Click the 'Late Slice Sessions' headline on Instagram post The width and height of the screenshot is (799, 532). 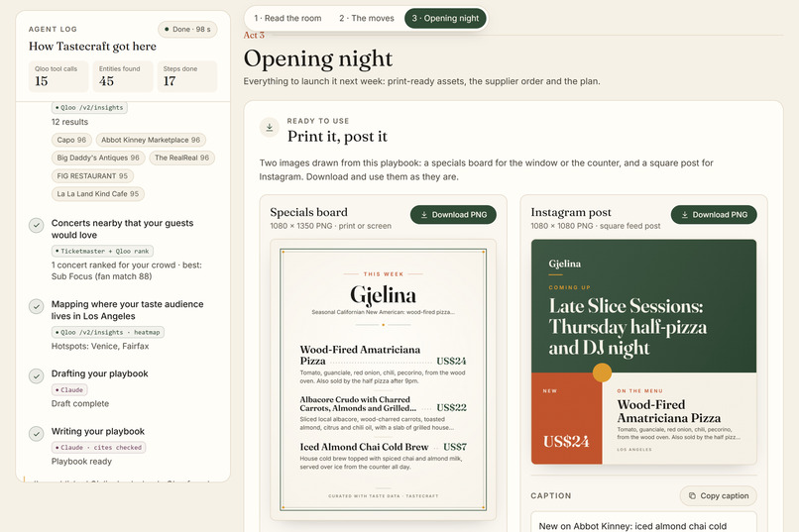point(628,327)
